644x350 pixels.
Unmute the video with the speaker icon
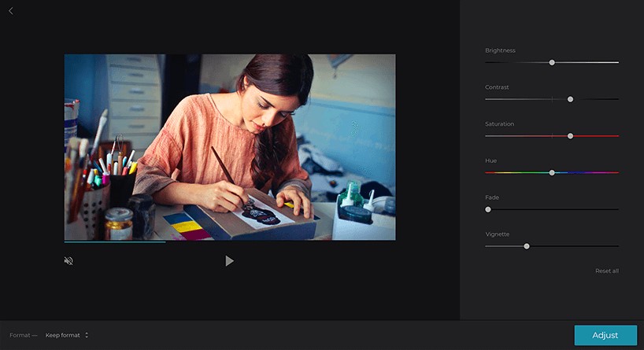point(68,261)
